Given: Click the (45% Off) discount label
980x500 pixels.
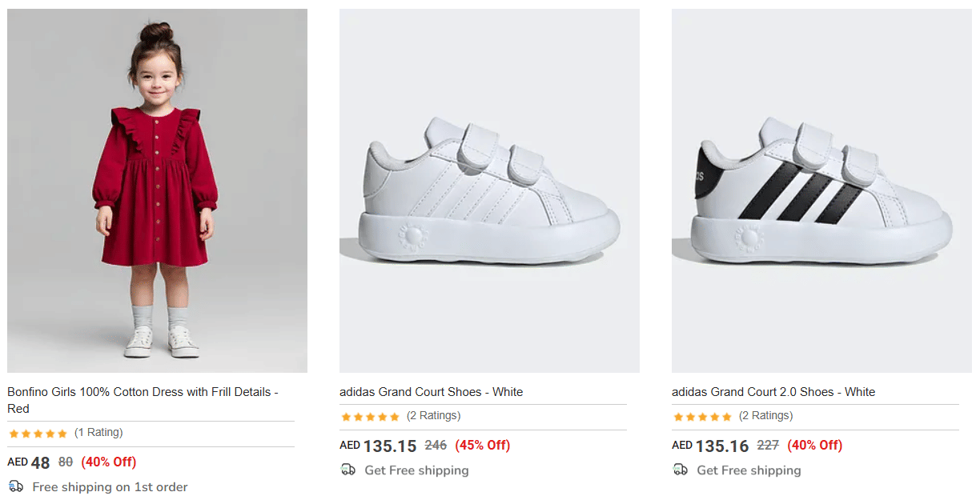Looking at the screenshot, I should [x=482, y=446].
